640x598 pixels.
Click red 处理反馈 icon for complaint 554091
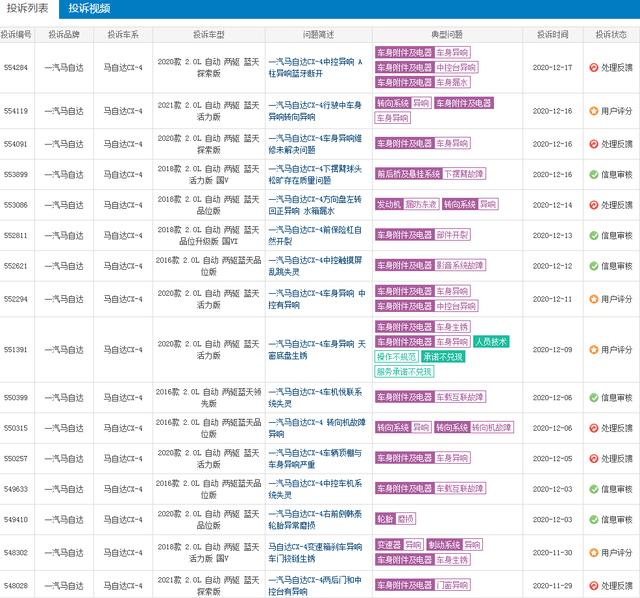(x=593, y=144)
